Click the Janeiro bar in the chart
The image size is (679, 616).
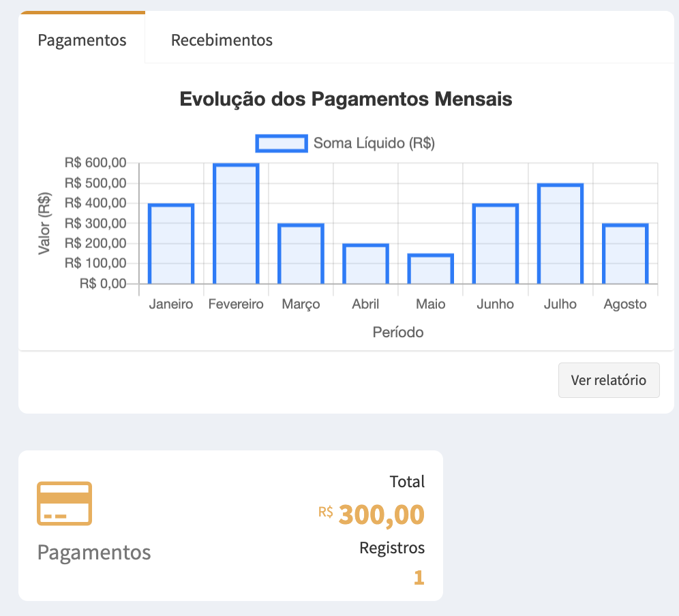pos(171,244)
